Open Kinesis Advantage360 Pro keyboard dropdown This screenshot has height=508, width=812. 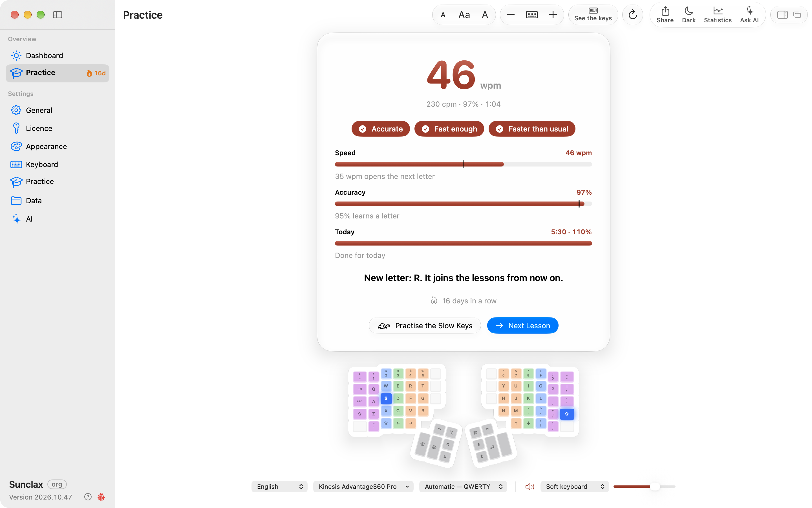(363, 487)
